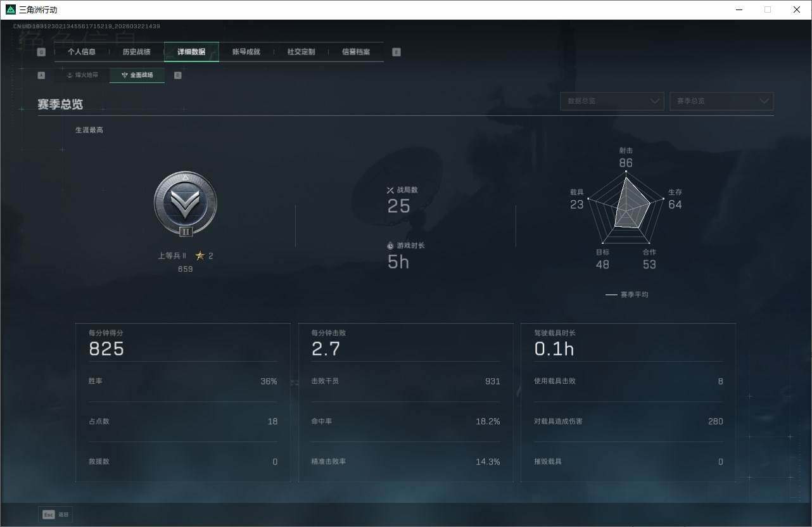The image size is (812, 527).
Task: Click the crossed swords 战局数 icon
Action: pos(390,190)
